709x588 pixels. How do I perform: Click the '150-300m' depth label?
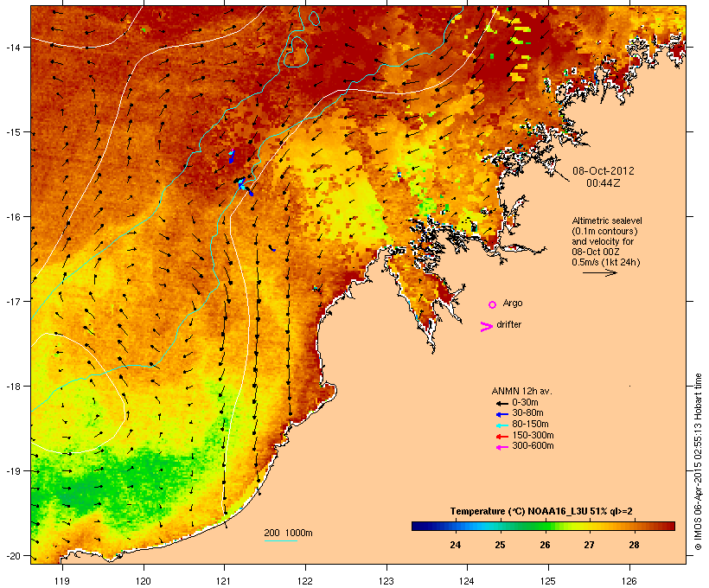(533, 435)
